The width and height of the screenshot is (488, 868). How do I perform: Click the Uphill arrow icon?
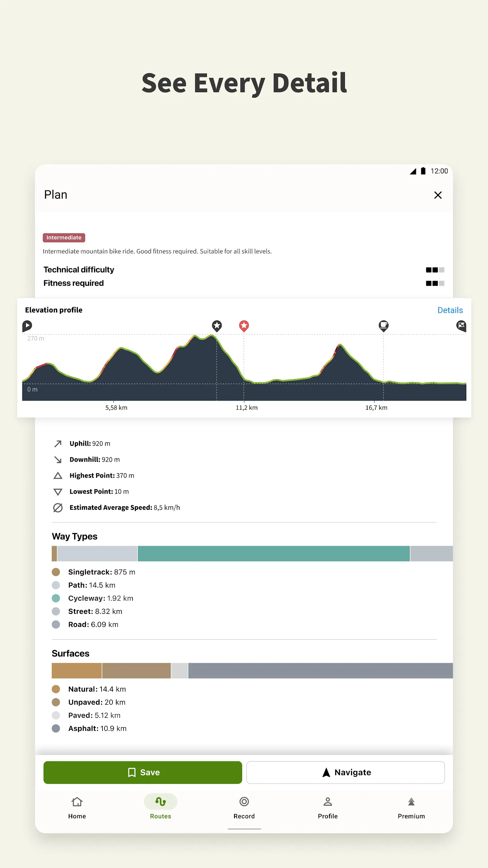coord(58,443)
